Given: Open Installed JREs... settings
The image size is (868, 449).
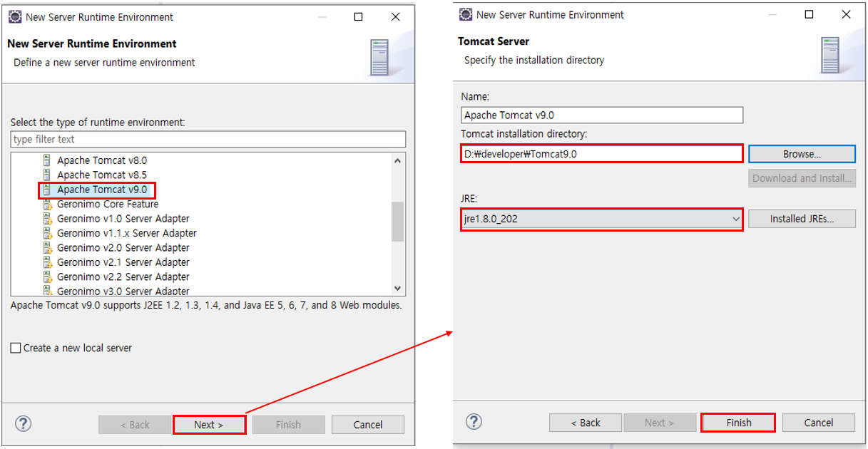Looking at the screenshot, I should 802,219.
